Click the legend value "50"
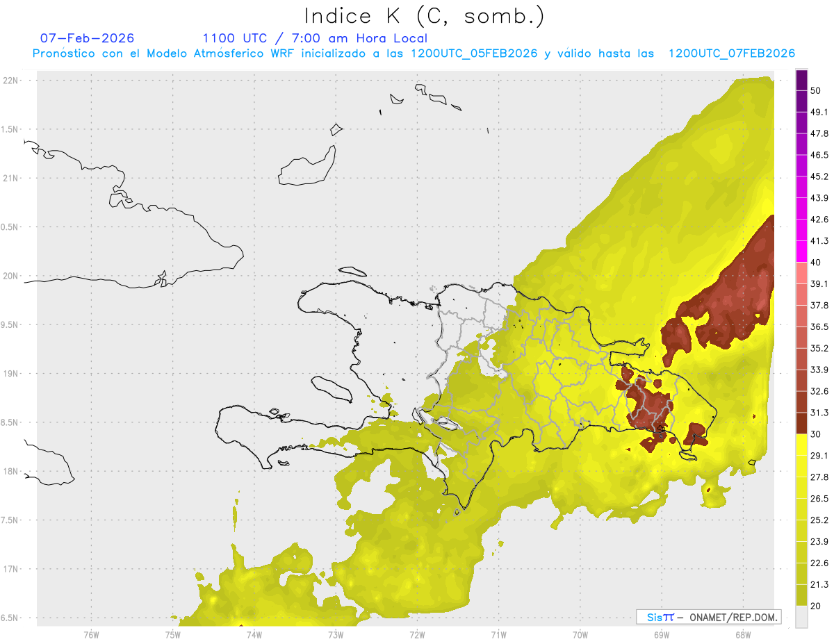Screen dimensions: 834x644 [x=815, y=90]
